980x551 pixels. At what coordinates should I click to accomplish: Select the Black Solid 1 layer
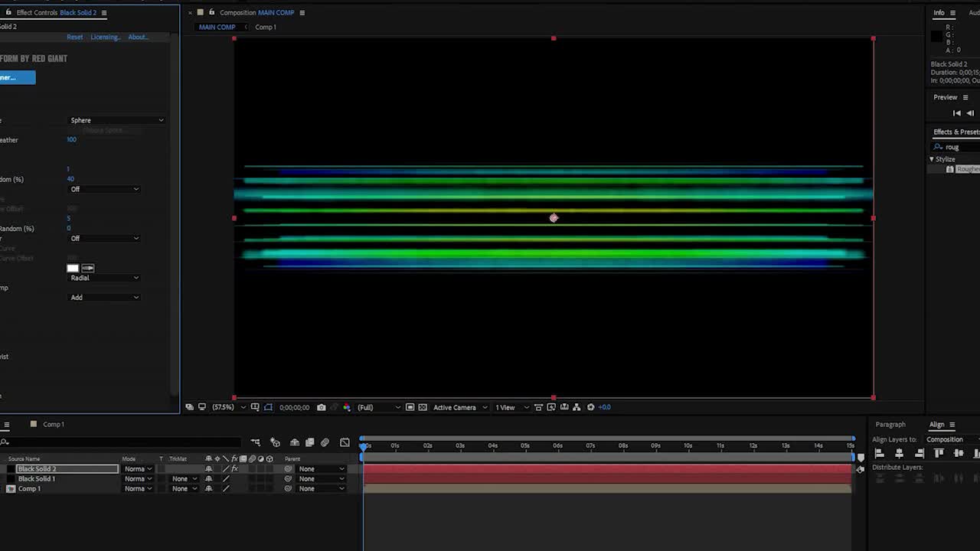[37, 479]
